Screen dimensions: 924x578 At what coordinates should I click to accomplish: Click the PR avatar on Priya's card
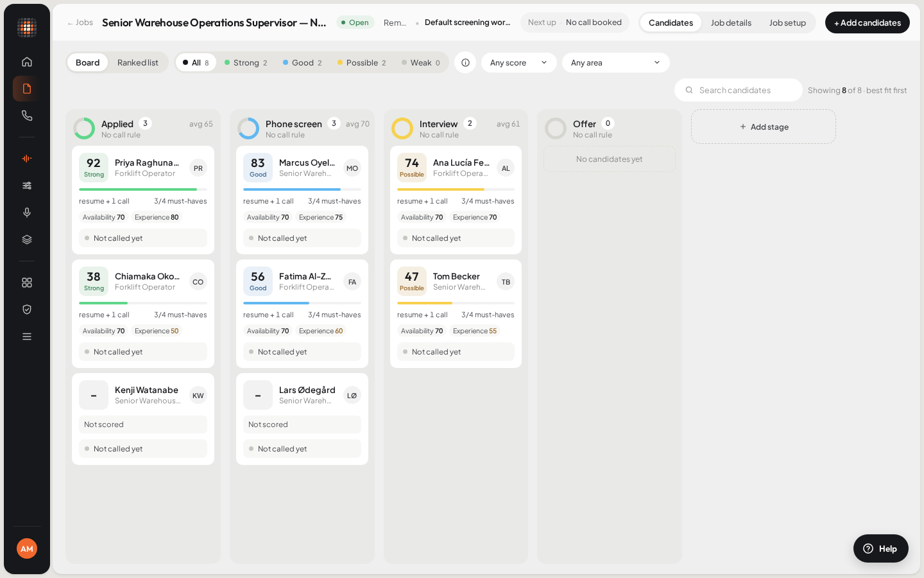(198, 168)
